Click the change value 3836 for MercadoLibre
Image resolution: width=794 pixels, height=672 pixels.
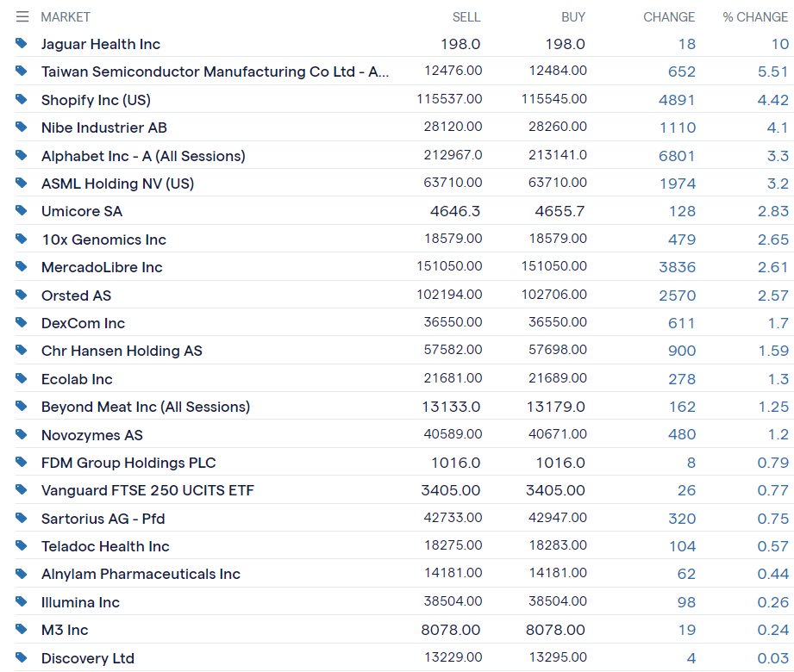click(x=677, y=267)
